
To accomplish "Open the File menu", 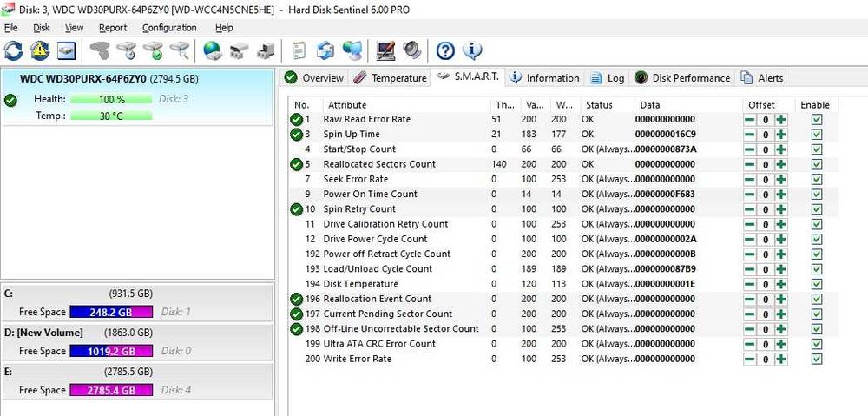I will [x=11, y=28].
